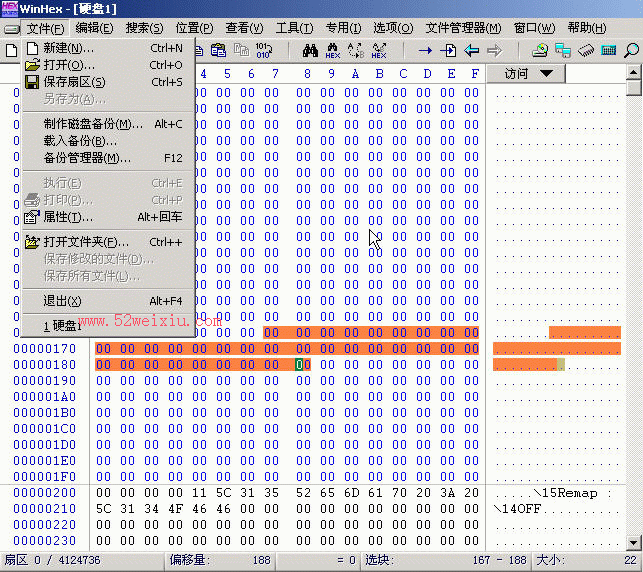Click the WinHex title bar app icon
This screenshot has height=572, width=643.
pyautogui.click(x=9, y=9)
